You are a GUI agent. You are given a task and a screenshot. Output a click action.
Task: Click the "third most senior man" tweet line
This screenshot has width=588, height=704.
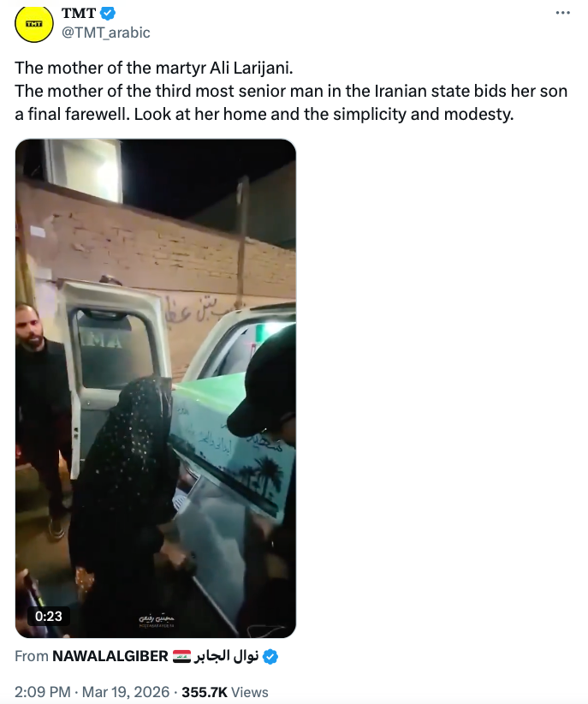tap(291, 91)
